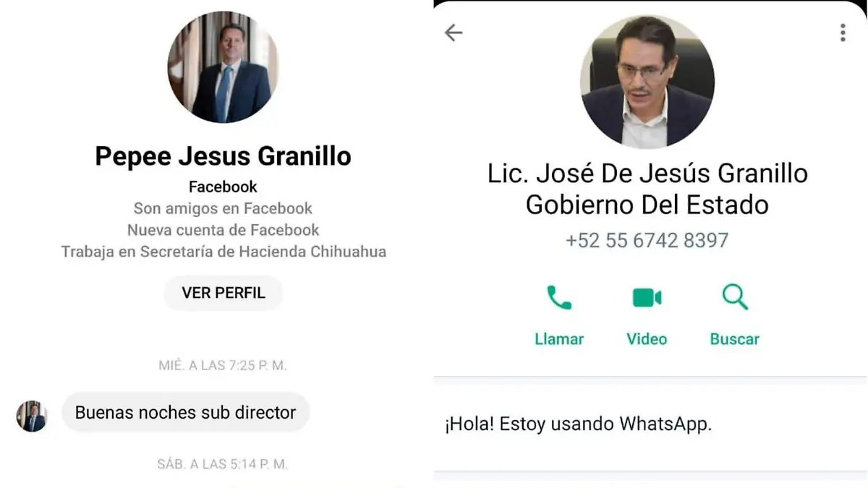Tap the back arrow in WhatsApp contact

pyautogui.click(x=454, y=33)
